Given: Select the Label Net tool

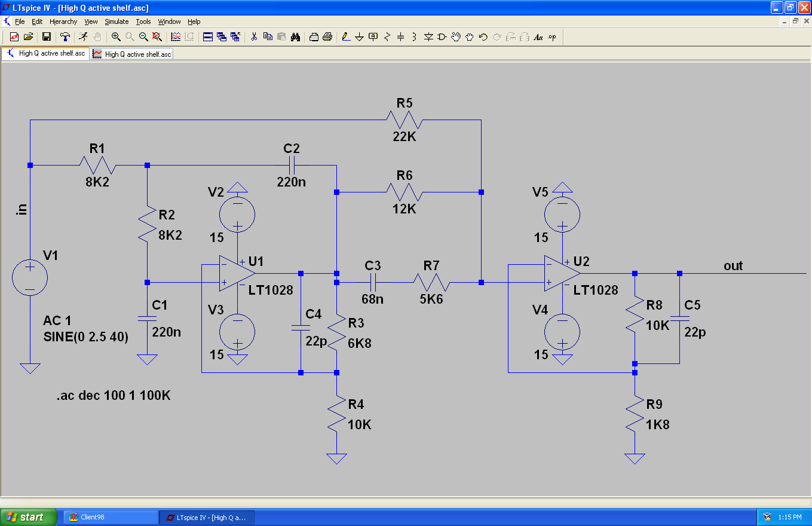Looking at the screenshot, I should click(x=373, y=37).
